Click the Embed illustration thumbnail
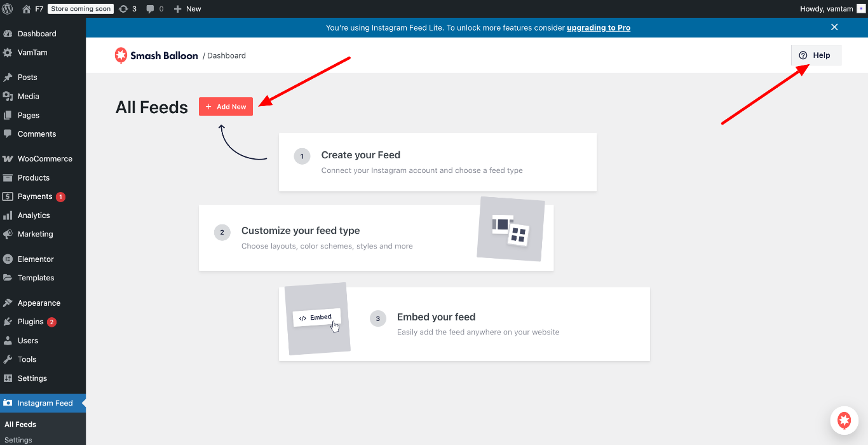The width and height of the screenshot is (868, 445). pyautogui.click(x=317, y=318)
